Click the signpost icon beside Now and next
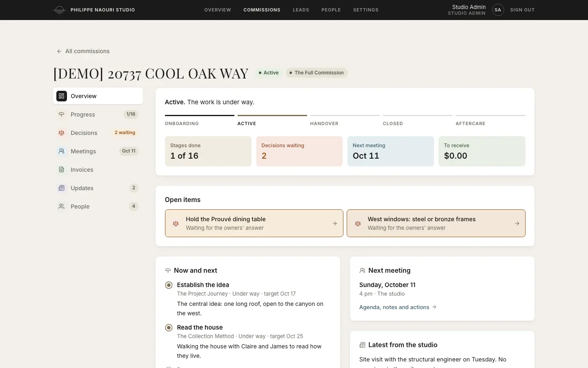 tap(168, 271)
